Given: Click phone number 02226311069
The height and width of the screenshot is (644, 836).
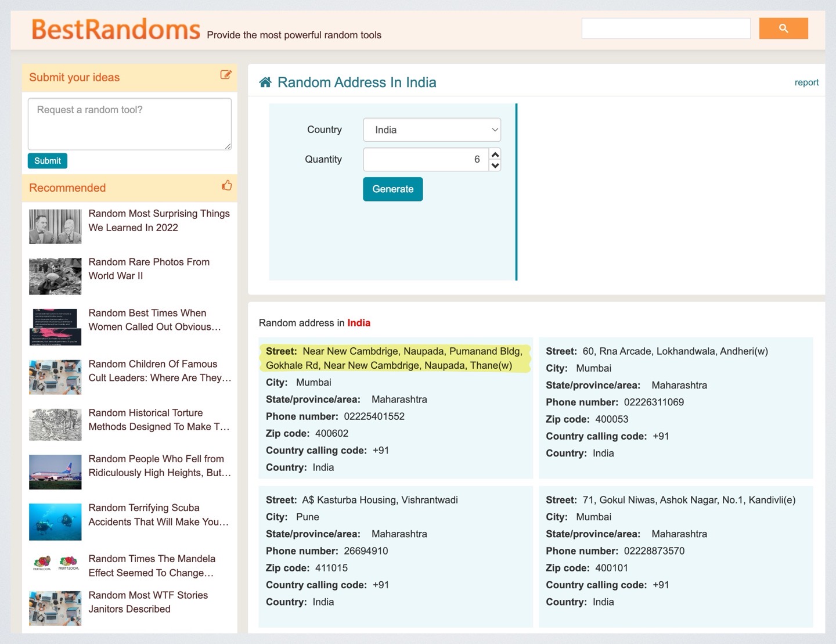Looking at the screenshot, I should (654, 402).
